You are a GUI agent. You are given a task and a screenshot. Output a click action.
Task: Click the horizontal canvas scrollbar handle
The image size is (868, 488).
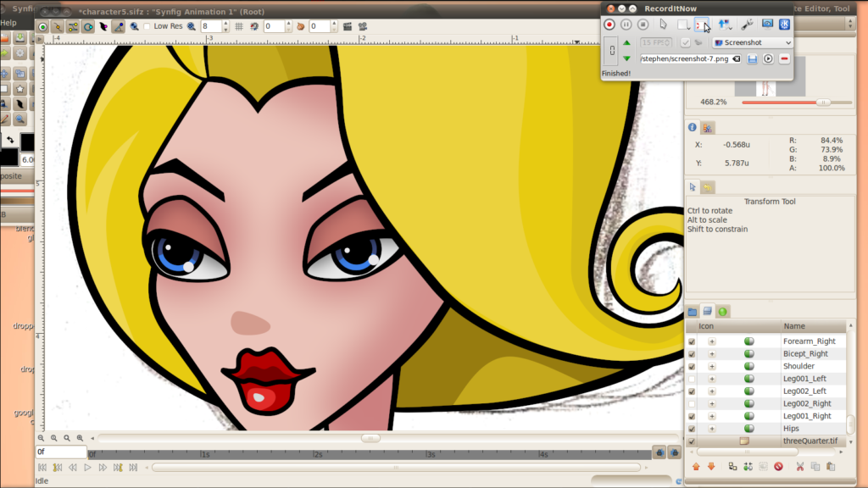370,438
